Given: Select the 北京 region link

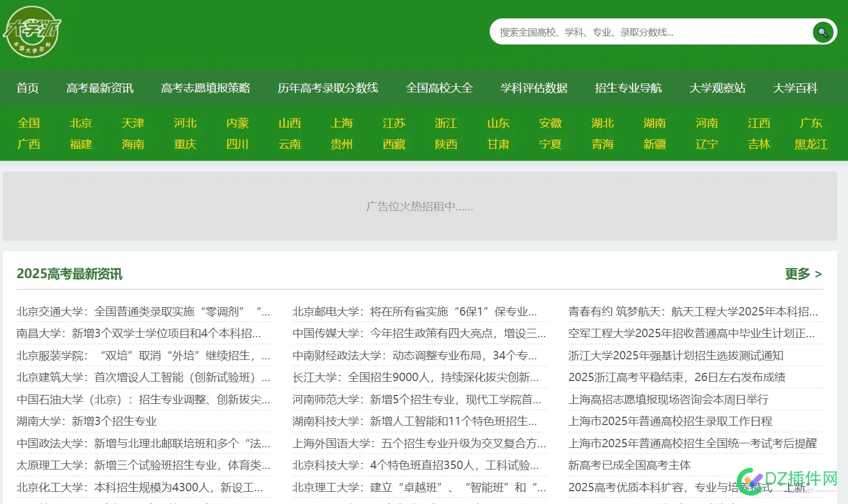Looking at the screenshot, I should (81, 123).
